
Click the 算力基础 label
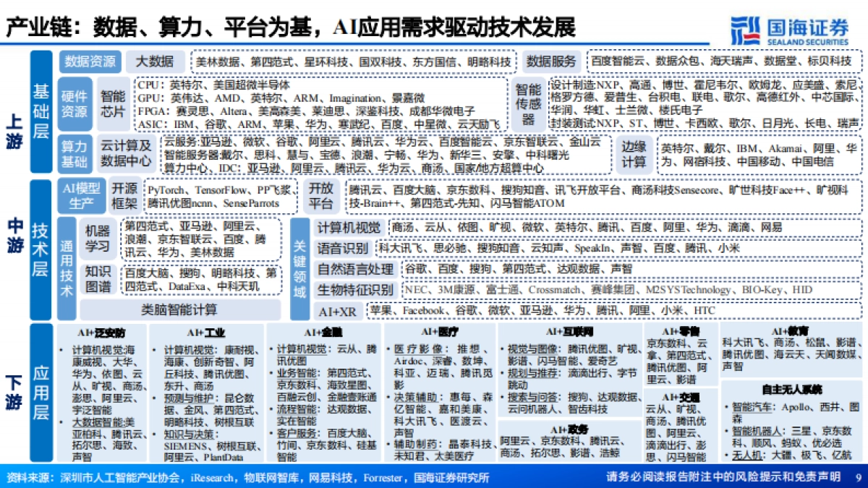click(74, 153)
